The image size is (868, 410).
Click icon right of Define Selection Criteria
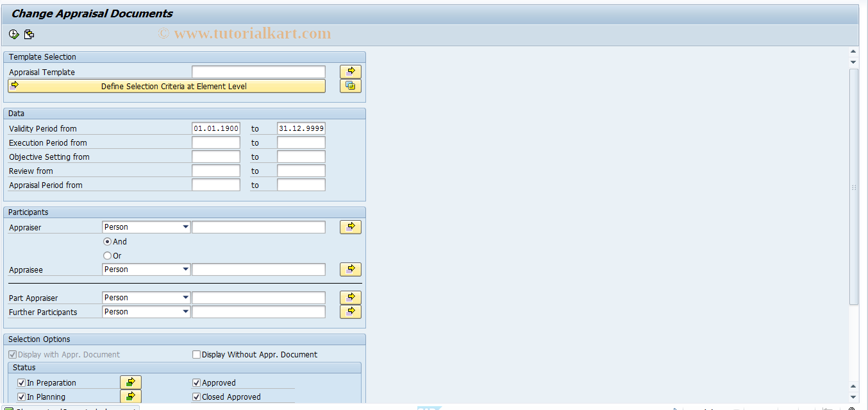pyautogui.click(x=351, y=86)
